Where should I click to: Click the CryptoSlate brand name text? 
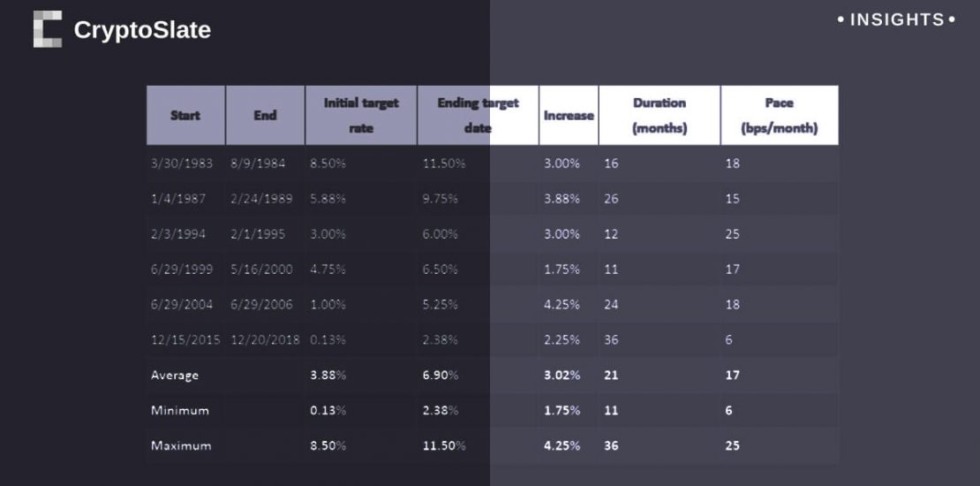coord(142,30)
